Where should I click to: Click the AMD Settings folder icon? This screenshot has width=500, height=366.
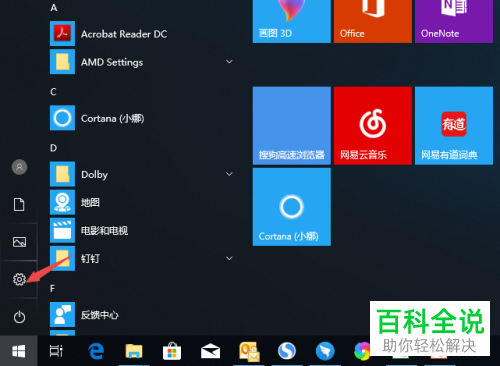[x=62, y=62]
